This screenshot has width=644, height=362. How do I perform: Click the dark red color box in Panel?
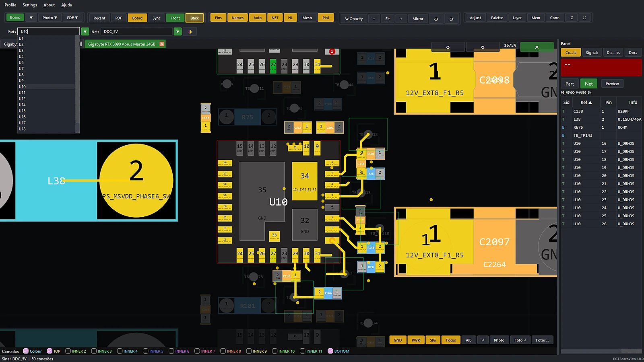point(601,68)
